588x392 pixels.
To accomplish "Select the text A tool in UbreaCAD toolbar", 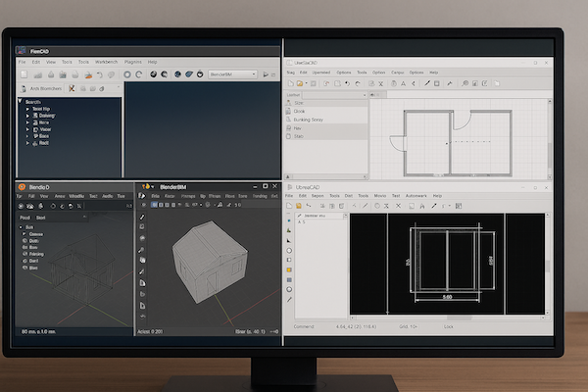I will pos(422,206).
